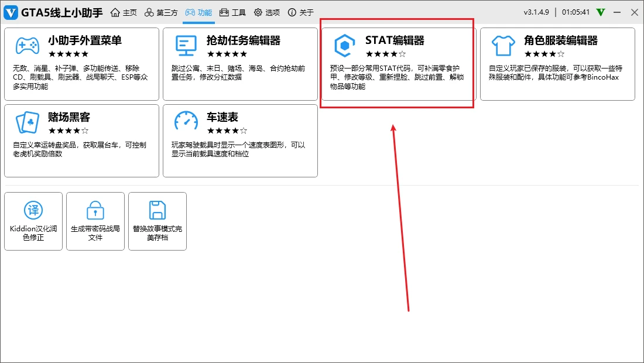Image resolution: width=644 pixels, height=363 pixels.
Task: Click the hexagon icon on STAT编辑器 card
Action: [344, 44]
